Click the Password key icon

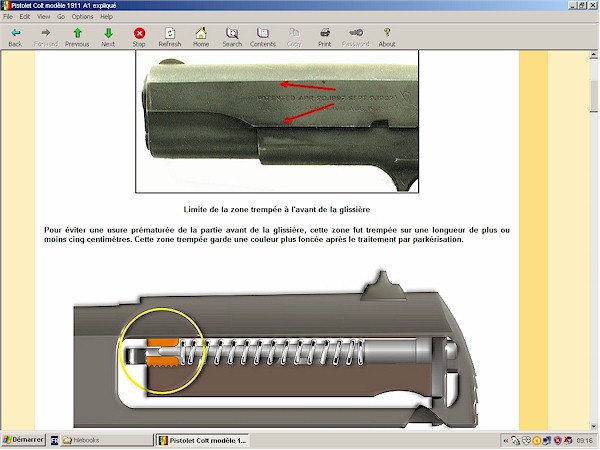click(x=356, y=33)
